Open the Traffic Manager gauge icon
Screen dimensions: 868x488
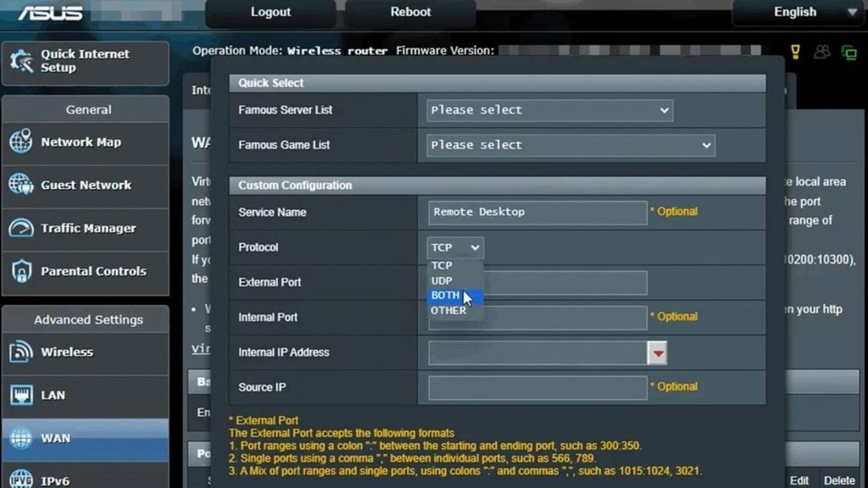pyautogui.click(x=21, y=228)
